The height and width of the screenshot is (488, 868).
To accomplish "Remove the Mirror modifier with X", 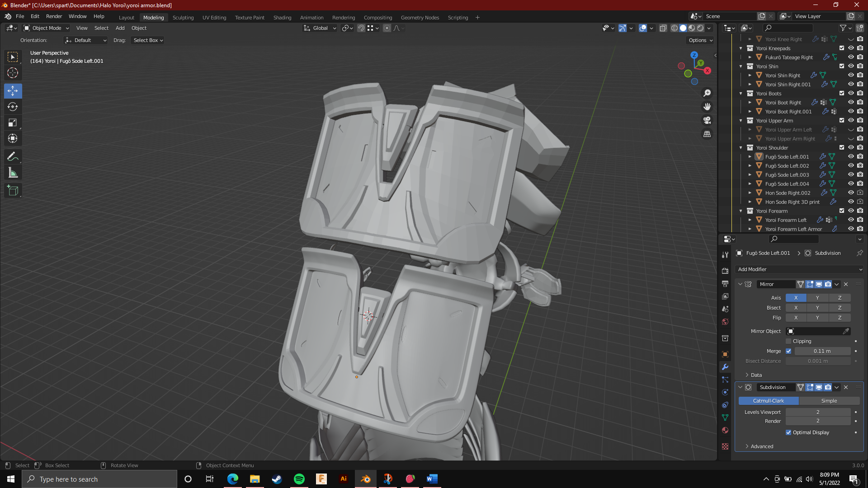I will (846, 284).
